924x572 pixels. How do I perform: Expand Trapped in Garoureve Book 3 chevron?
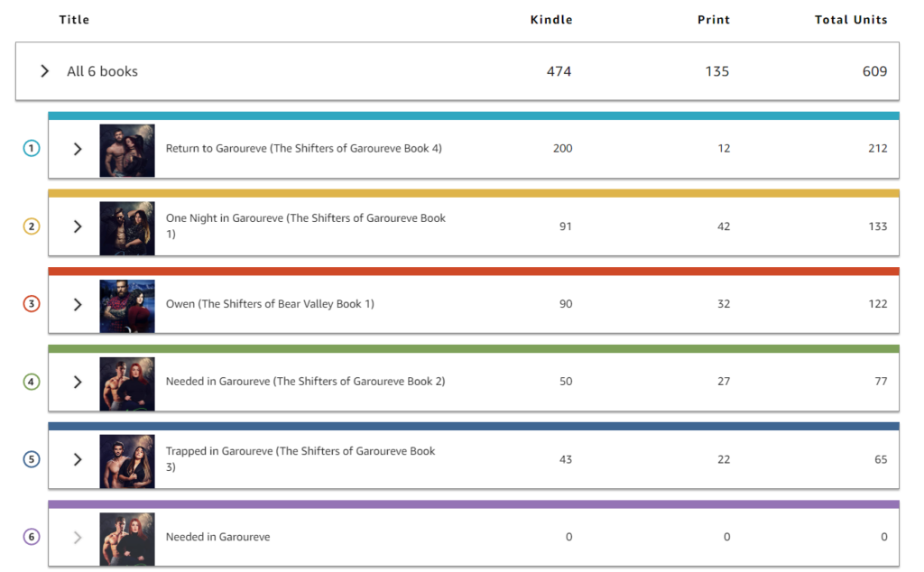(x=78, y=460)
